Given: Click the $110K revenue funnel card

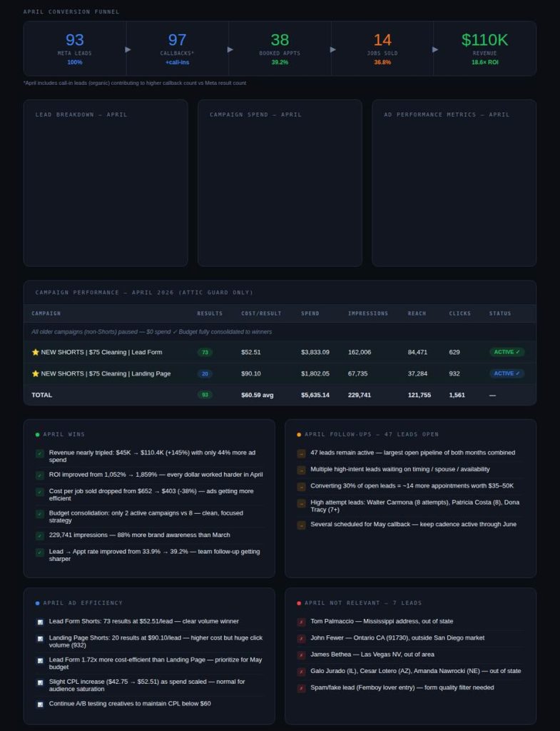Looking at the screenshot, I should point(484,49).
